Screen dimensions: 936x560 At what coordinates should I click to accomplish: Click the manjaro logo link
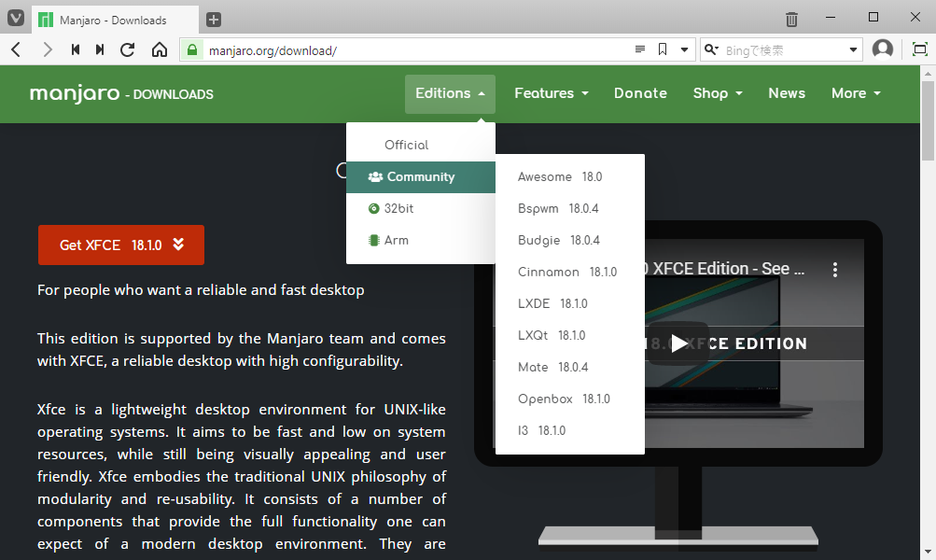pos(75,93)
